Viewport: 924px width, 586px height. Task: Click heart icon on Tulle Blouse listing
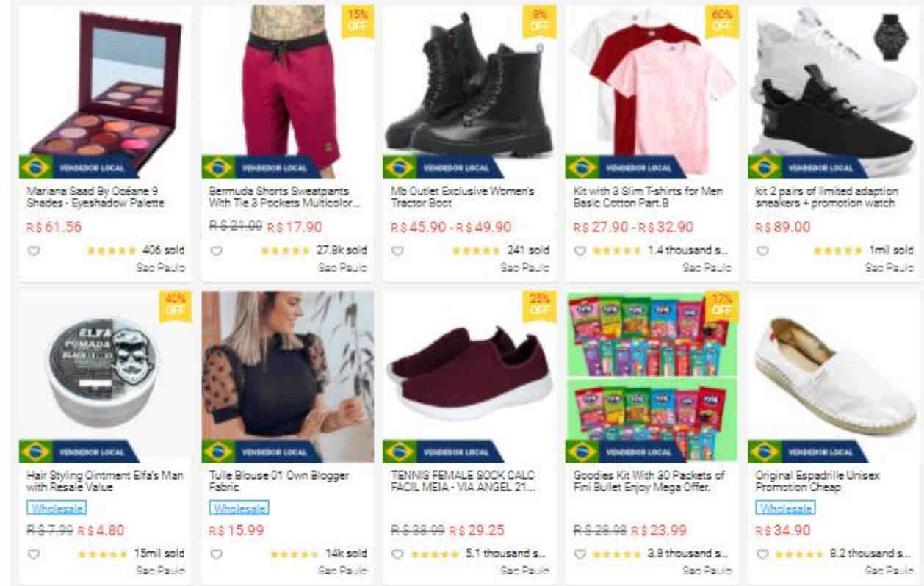[215, 554]
